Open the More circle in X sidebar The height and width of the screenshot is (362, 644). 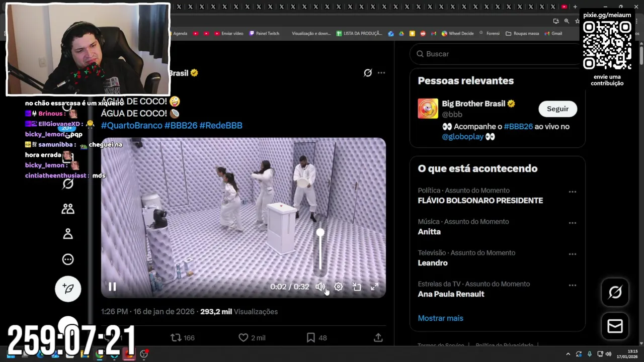tap(68, 259)
